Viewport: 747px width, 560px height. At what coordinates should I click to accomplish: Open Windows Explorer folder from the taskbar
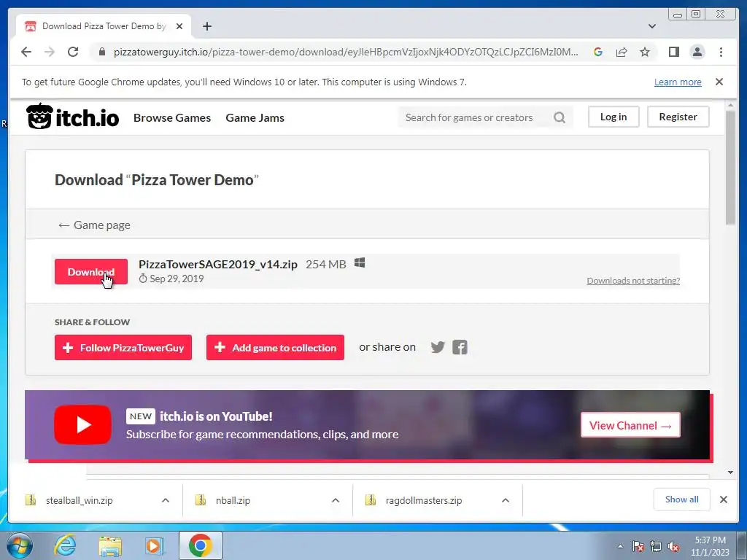(x=110, y=545)
